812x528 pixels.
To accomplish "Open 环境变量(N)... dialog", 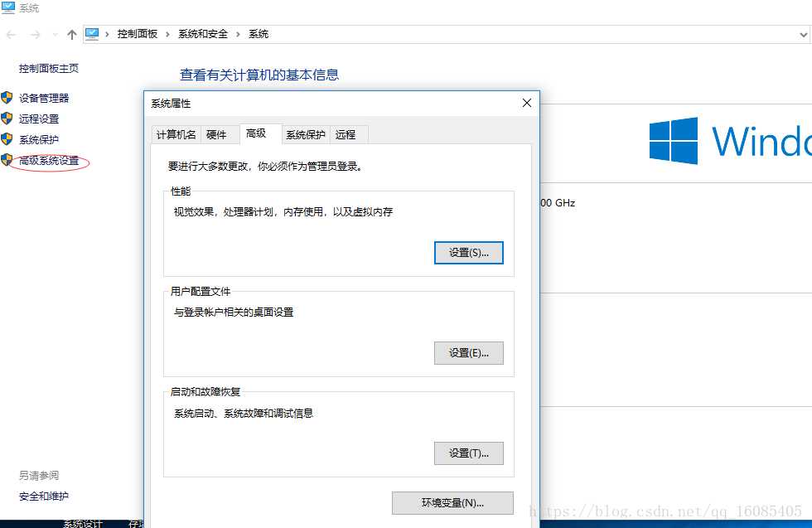I will 452,502.
